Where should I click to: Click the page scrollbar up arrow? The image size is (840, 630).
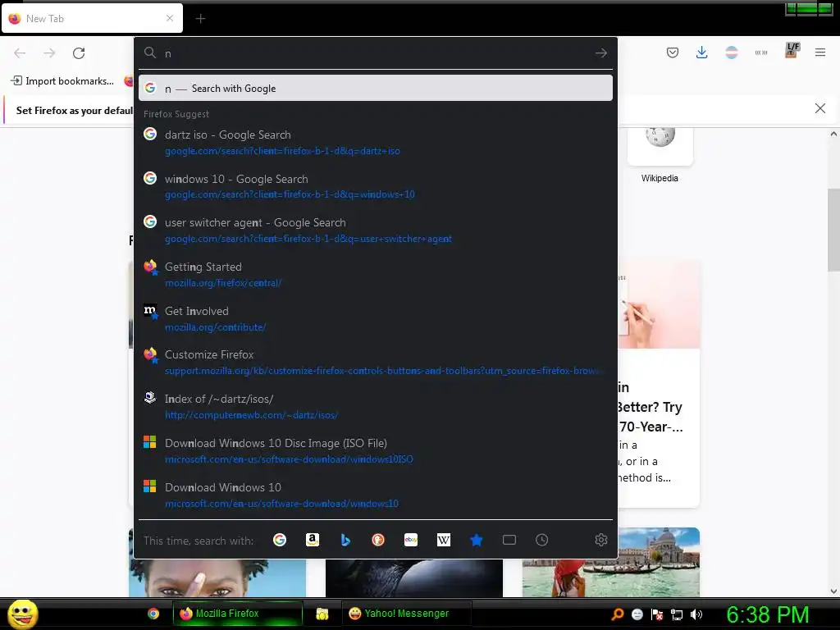coord(833,134)
